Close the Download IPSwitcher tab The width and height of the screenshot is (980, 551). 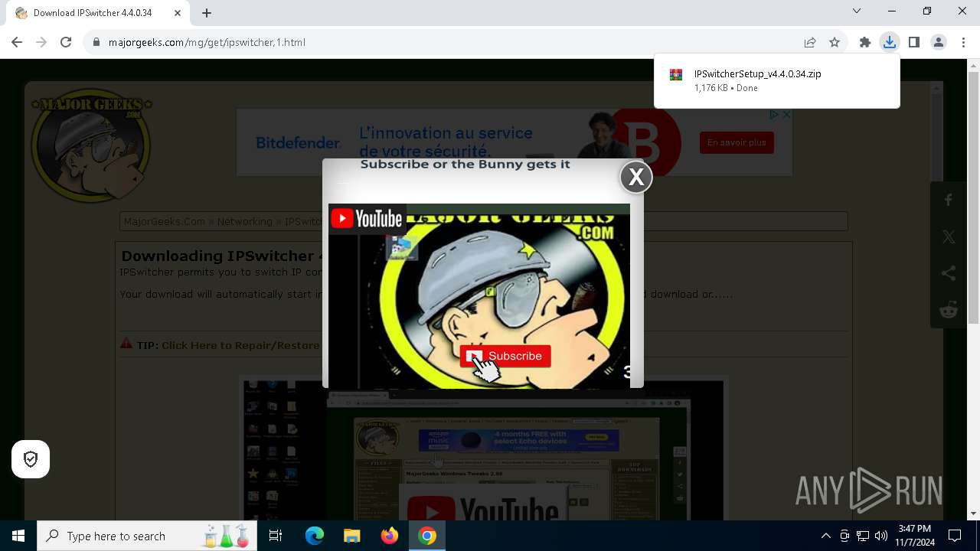(x=178, y=13)
